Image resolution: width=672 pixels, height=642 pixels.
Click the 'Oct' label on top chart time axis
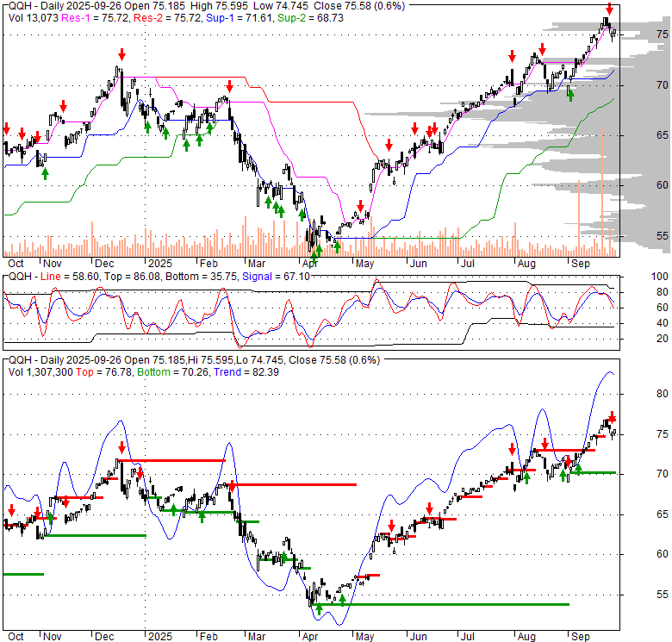pyautogui.click(x=16, y=264)
